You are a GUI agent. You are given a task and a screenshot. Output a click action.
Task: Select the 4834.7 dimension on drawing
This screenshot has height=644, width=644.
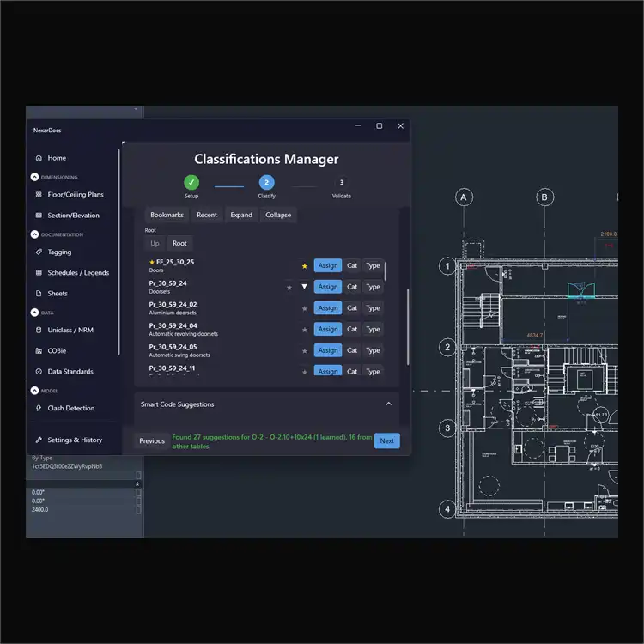click(535, 335)
